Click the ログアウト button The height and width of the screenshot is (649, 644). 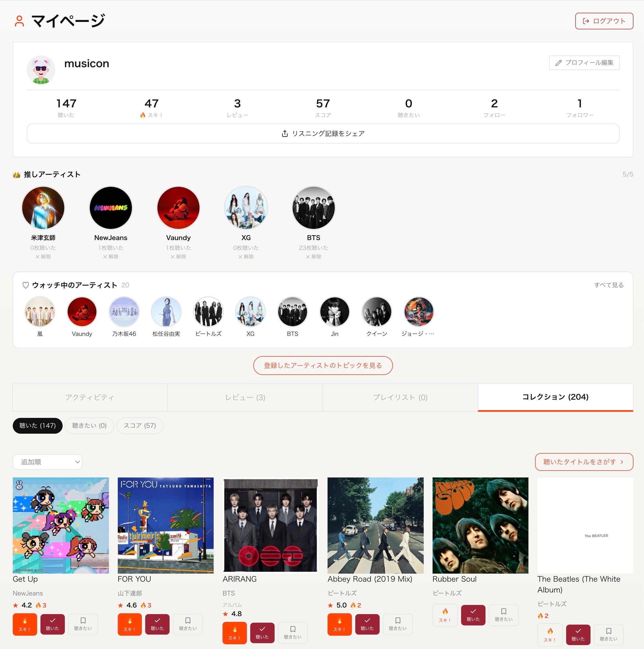(604, 21)
